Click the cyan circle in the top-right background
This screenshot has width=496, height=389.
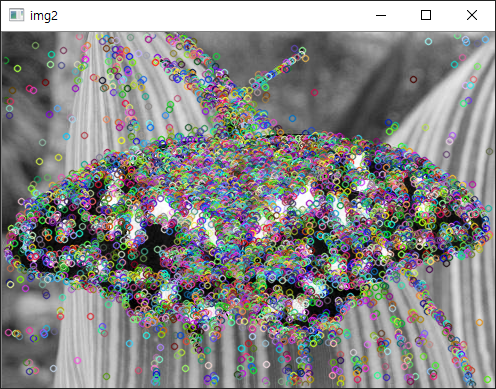428,41
